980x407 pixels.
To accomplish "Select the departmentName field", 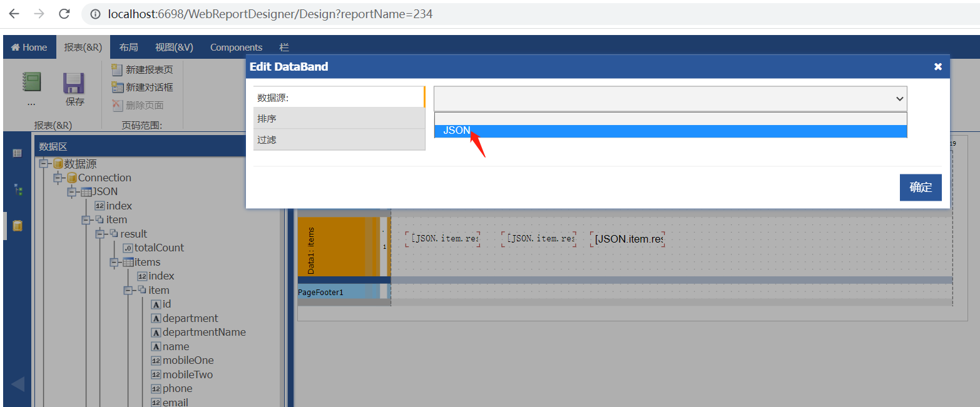I will [204, 332].
